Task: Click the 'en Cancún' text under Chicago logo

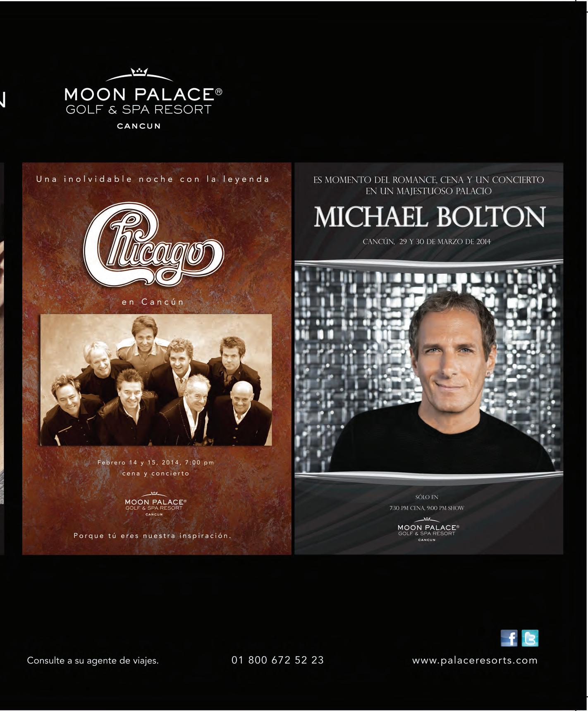Action: (x=153, y=302)
